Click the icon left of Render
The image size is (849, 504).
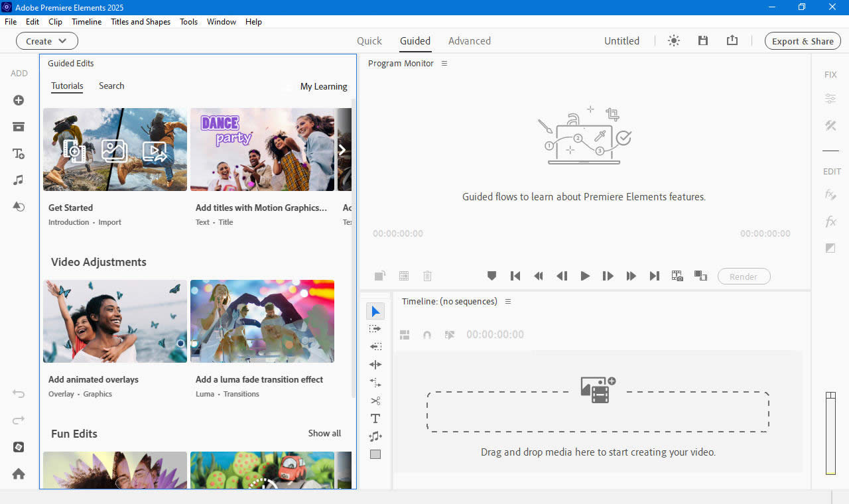pyautogui.click(x=700, y=275)
